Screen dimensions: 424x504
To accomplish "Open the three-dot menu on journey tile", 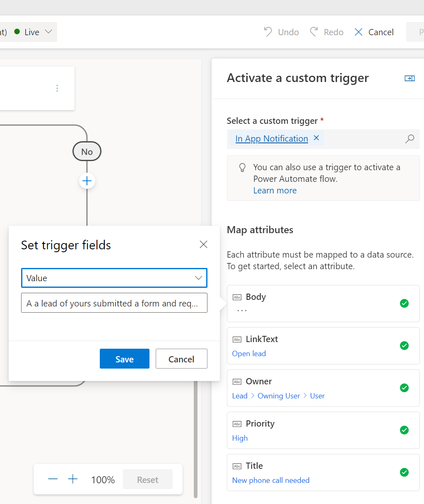I will (57, 88).
